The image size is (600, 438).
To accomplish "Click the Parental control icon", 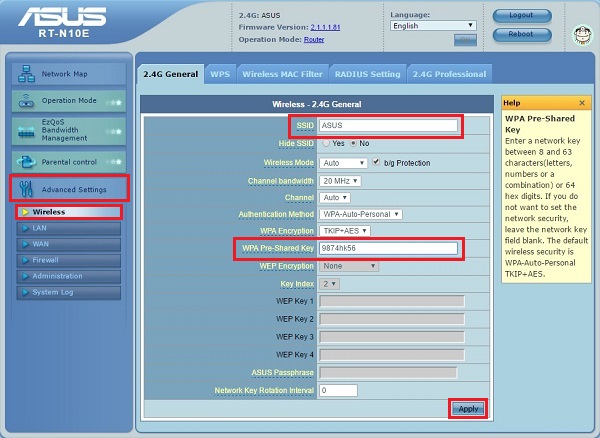I will 26,162.
